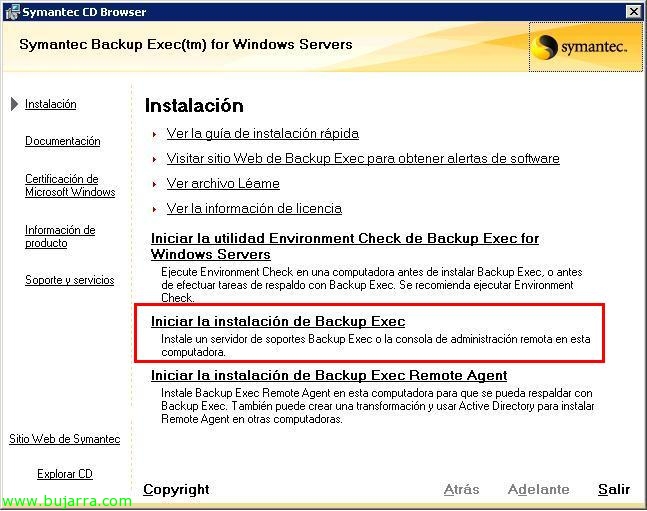Click the Atrás button
This screenshot has height=511, width=647.
tap(461, 490)
